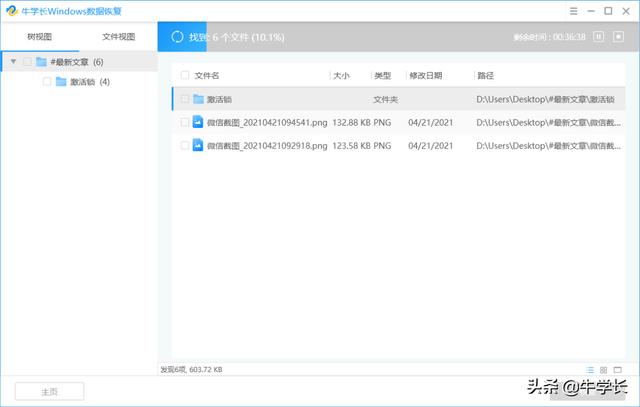Click the path cell of the 092918.png row
Screen dimensions: 640x407
[x=549, y=146]
